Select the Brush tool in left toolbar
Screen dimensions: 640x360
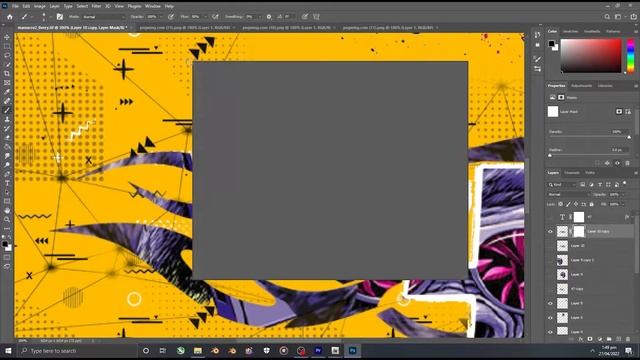coord(7,110)
